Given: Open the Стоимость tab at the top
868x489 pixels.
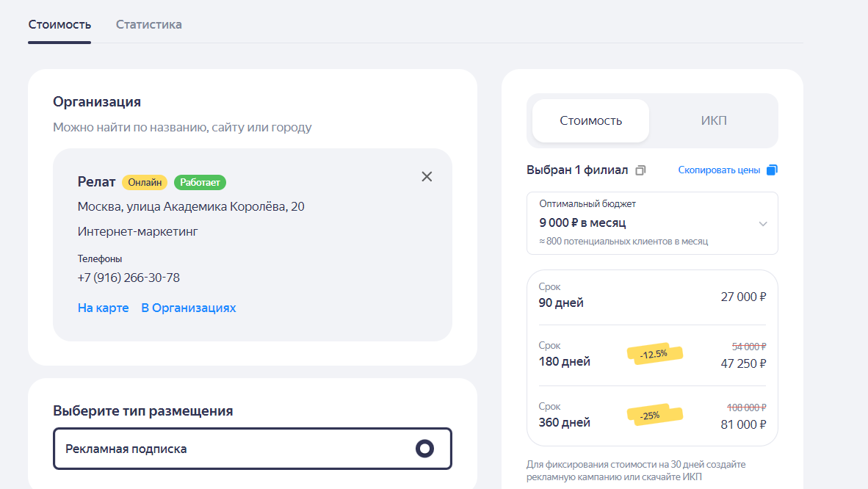Looking at the screenshot, I should [x=59, y=24].
